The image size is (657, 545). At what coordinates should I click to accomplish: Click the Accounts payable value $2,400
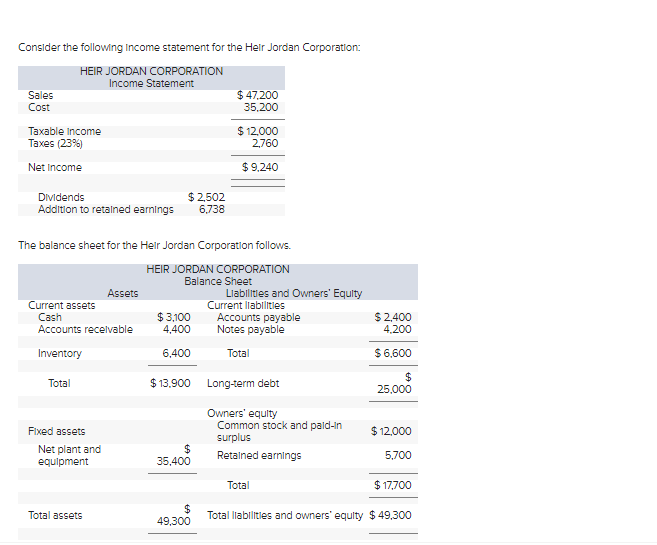(x=393, y=318)
